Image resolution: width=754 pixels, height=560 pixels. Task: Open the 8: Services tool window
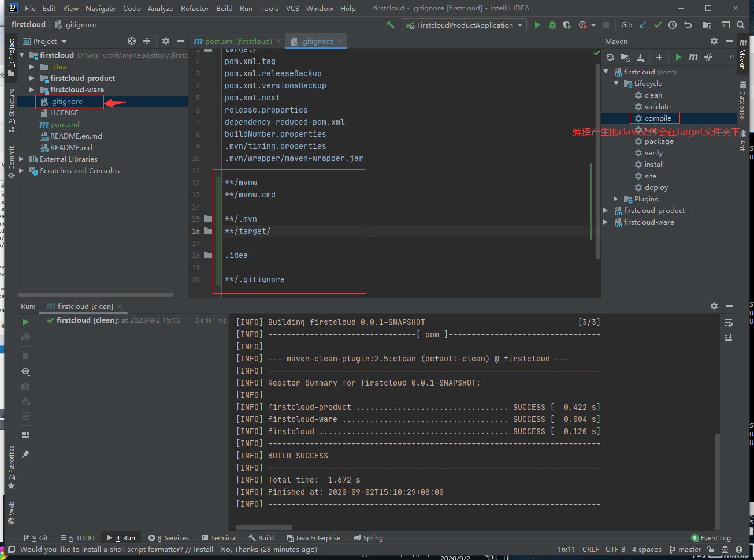168,537
